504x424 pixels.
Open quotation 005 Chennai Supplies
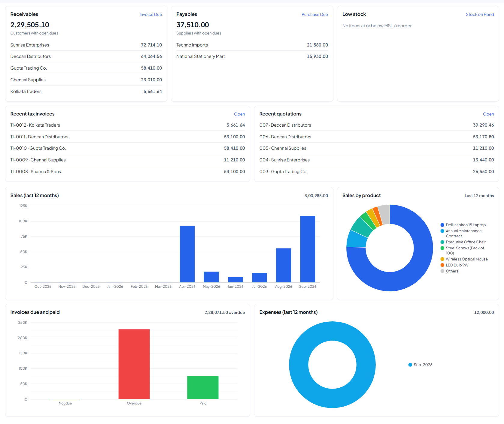[377, 148]
